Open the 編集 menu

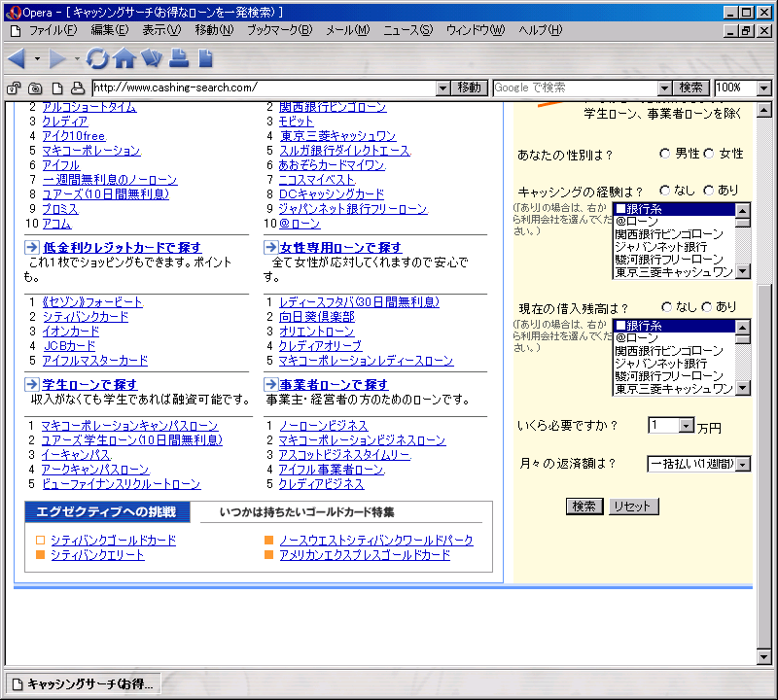tap(110, 31)
